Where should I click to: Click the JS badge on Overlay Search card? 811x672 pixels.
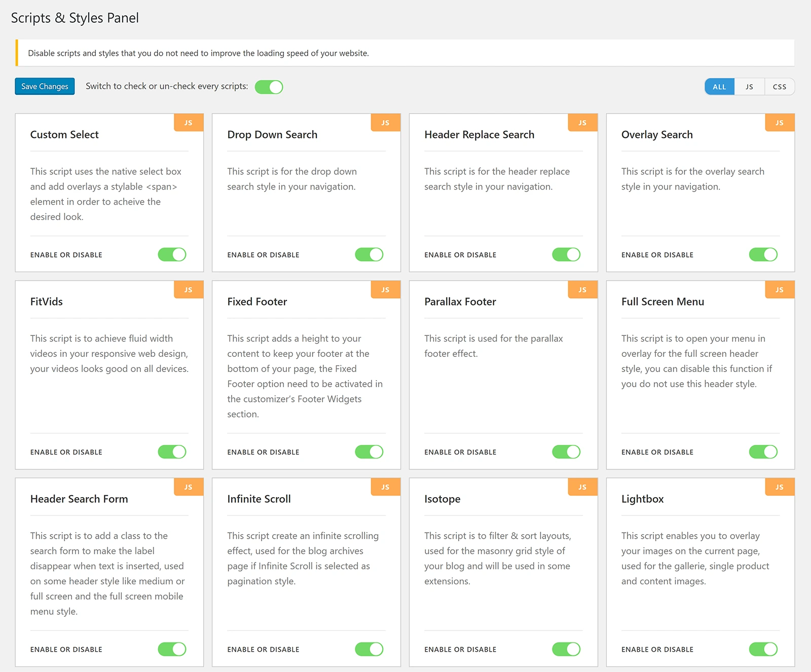tap(780, 123)
